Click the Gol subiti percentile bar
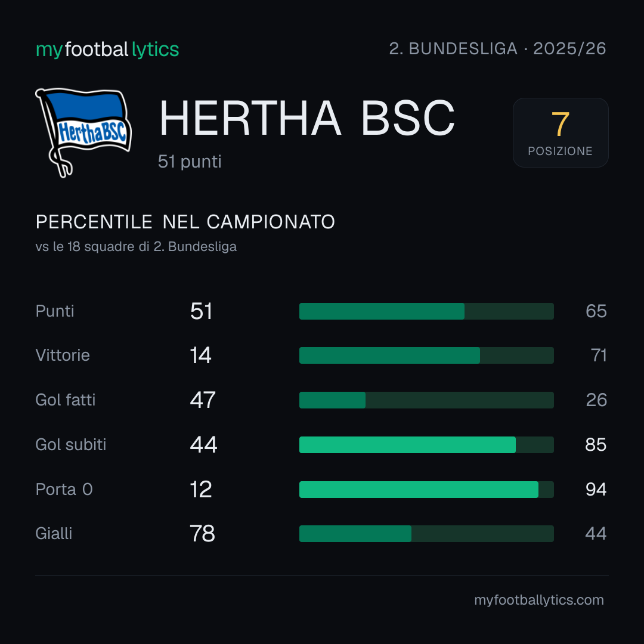Screen dimensions: 644x644 point(426,445)
